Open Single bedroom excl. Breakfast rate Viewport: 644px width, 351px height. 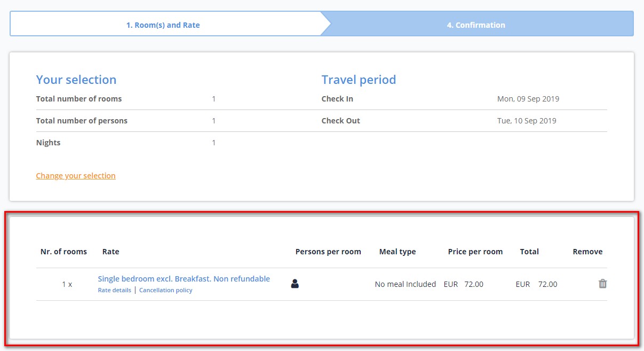coord(184,279)
